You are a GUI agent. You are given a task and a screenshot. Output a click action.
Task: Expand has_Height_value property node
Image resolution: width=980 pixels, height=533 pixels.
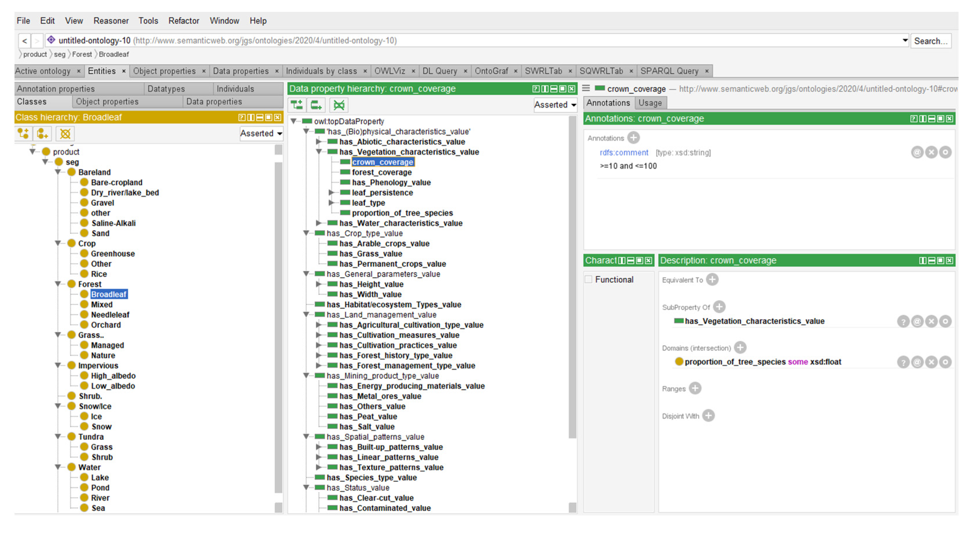point(318,284)
